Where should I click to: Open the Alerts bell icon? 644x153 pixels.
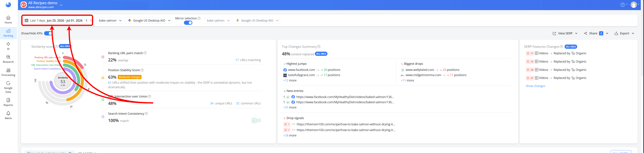click(x=8, y=115)
